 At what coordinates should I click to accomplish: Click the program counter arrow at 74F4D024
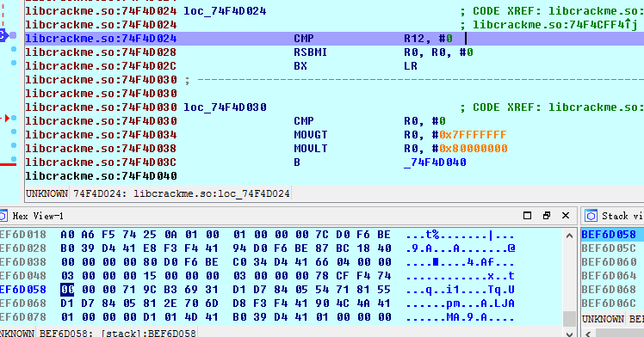coord(3,35)
